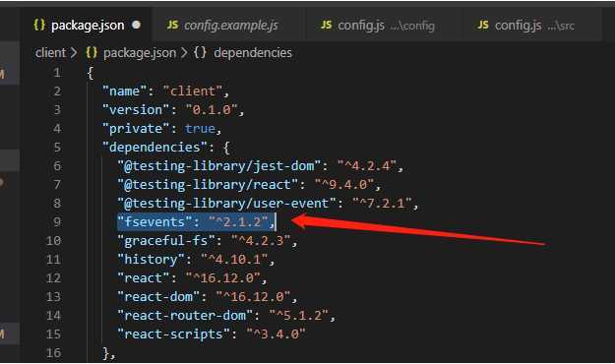Click closing brace on line 16
This screenshot has height=364, width=615.
pos(106,353)
